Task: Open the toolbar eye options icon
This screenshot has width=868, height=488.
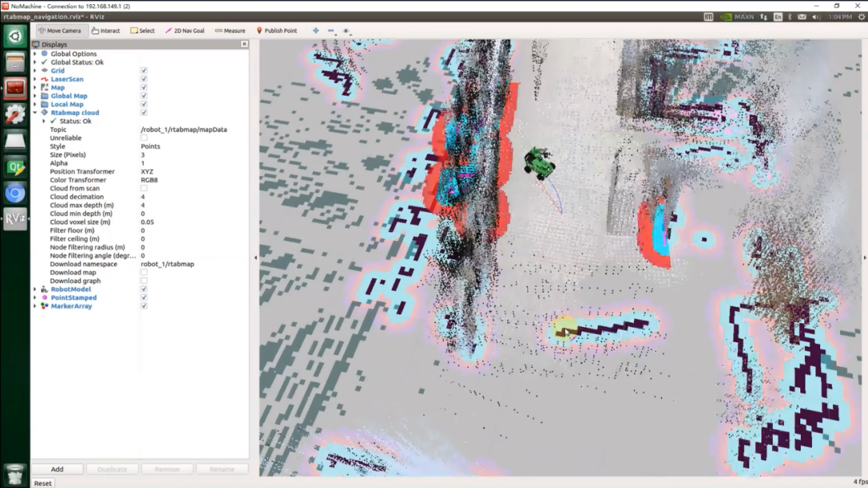Action: coord(346,31)
